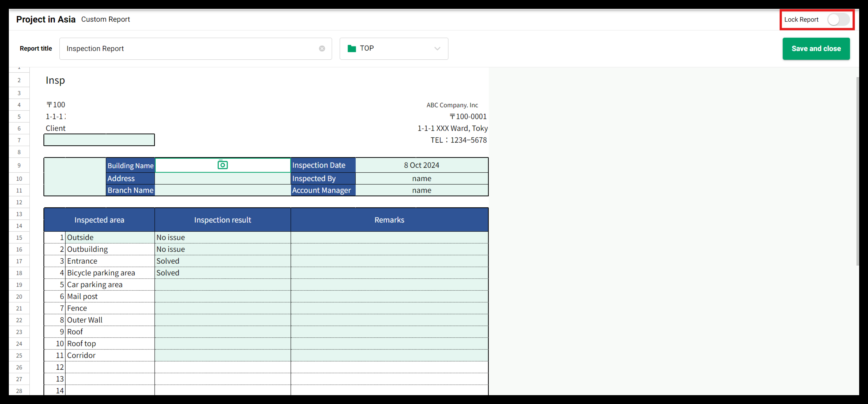868x404 pixels.
Task: Click the Inspected By name cell
Action: pyautogui.click(x=421, y=179)
